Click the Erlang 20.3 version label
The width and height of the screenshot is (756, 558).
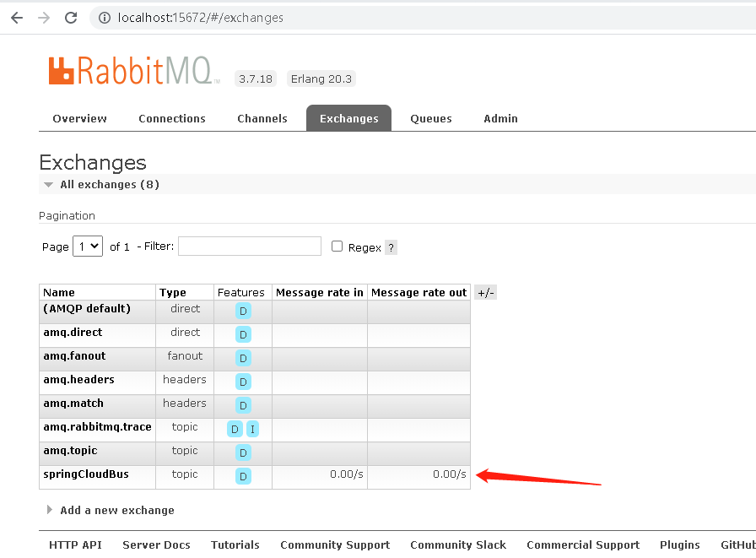point(321,79)
